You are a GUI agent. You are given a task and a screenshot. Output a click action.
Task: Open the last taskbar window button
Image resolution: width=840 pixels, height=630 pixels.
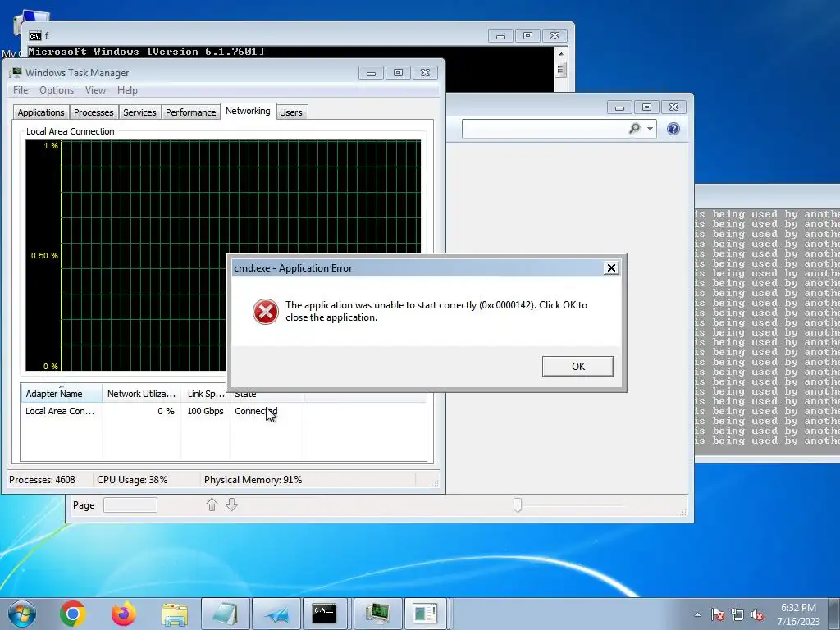click(426, 614)
